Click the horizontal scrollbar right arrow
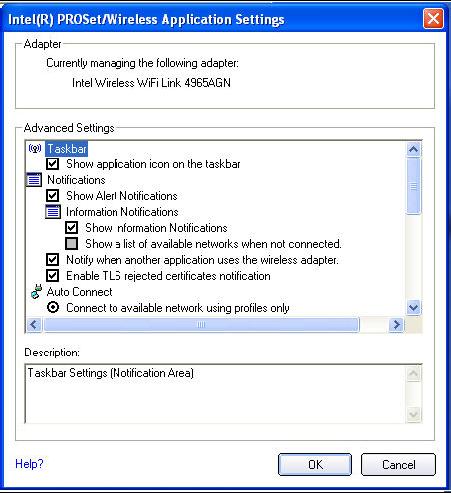The height and width of the screenshot is (493, 451). pyautogui.click(x=397, y=324)
